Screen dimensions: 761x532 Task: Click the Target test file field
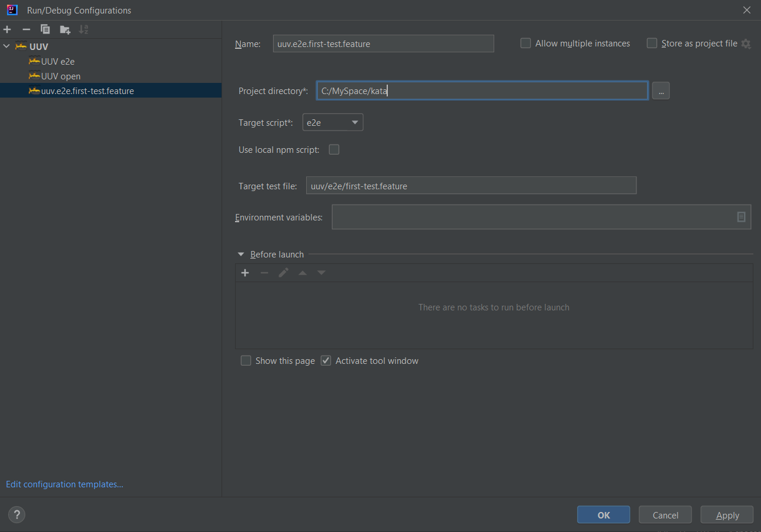point(471,185)
